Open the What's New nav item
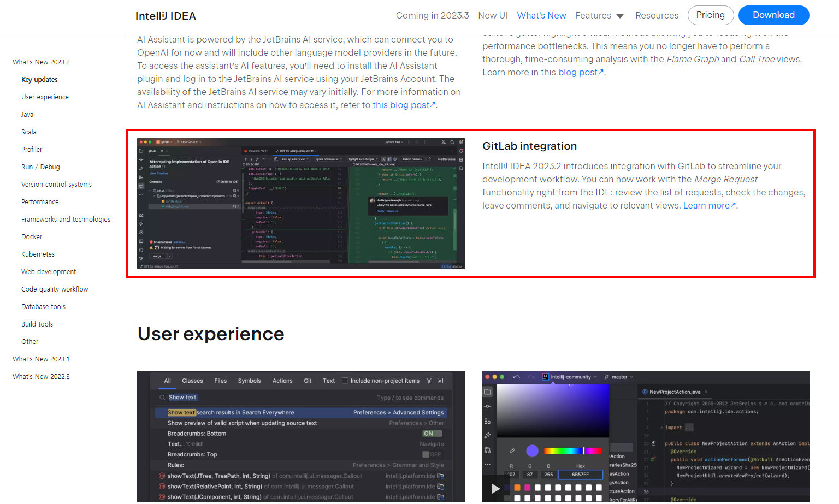This screenshot has width=839, height=504. [541, 15]
